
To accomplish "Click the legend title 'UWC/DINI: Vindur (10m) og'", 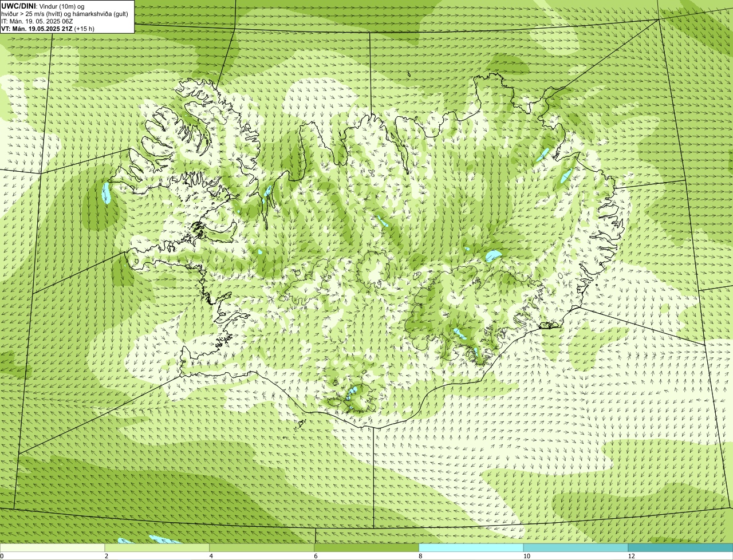I will click(x=43, y=6).
